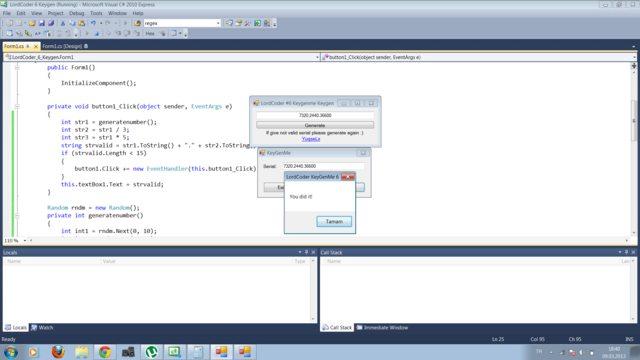This screenshot has width=640, height=360.
Task: Click the Serial input field in KeyGenMe
Action: click(322, 166)
